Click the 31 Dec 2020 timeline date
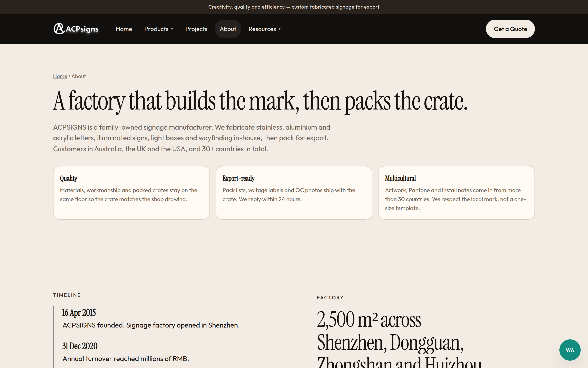Viewport: 588px width, 368px height. [x=80, y=346]
